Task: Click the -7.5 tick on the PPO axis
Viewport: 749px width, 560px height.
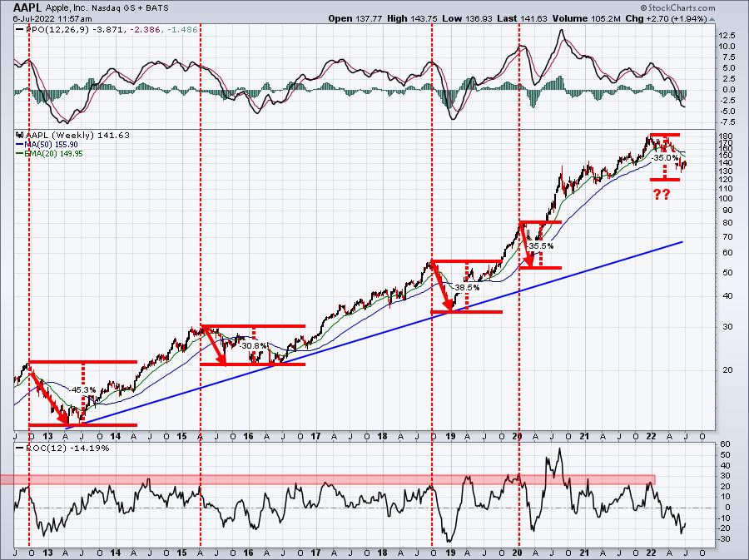Action: pyautogui.click(x=726, y=121)
